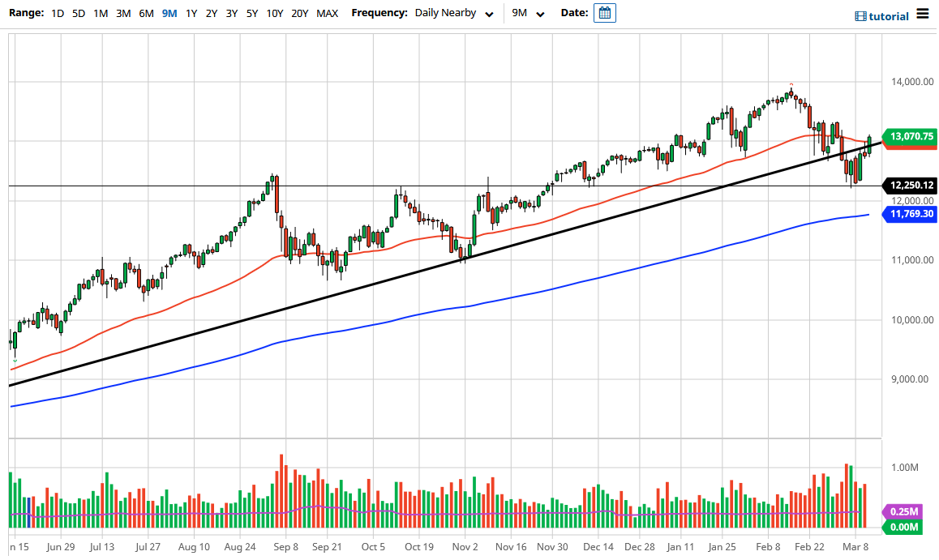Enable the 1M range view
Viewport: 939px width, 560px height.
click(100, 13)
